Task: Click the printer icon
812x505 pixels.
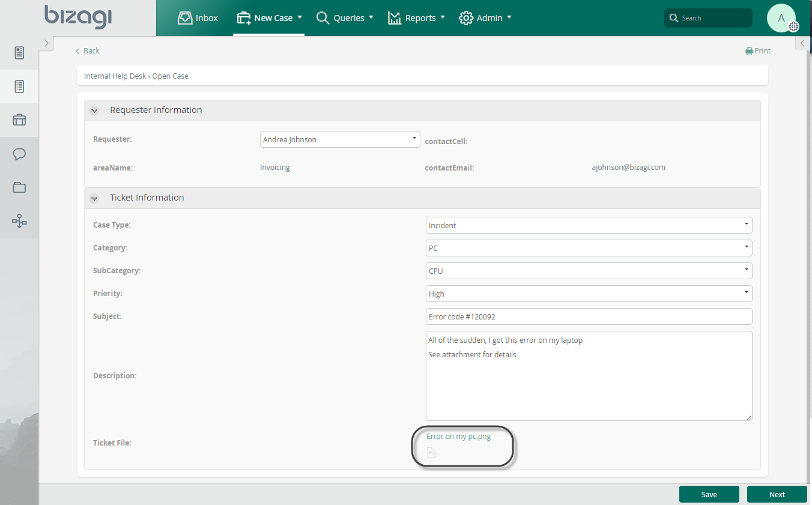Action: coord(749,52)
